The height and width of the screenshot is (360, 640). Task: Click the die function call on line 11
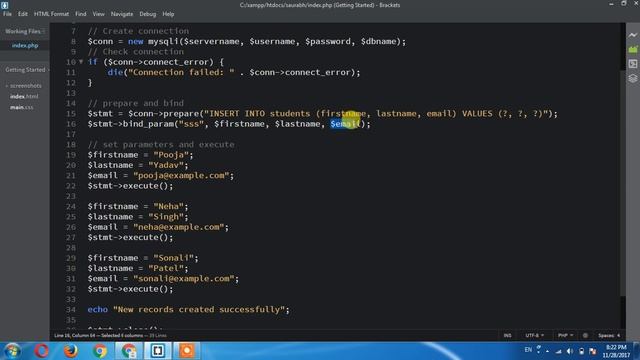[115, 72]
